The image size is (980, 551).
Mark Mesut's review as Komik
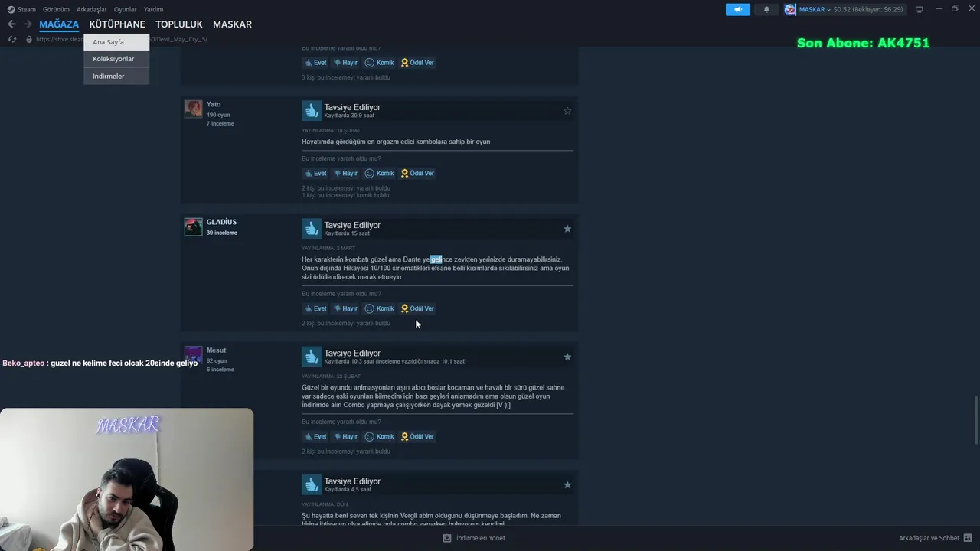tap(380, 436)
